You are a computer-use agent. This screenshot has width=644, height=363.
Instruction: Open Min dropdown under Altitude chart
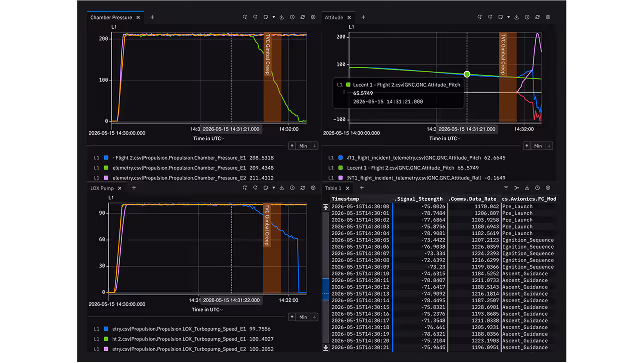[542, 146]
